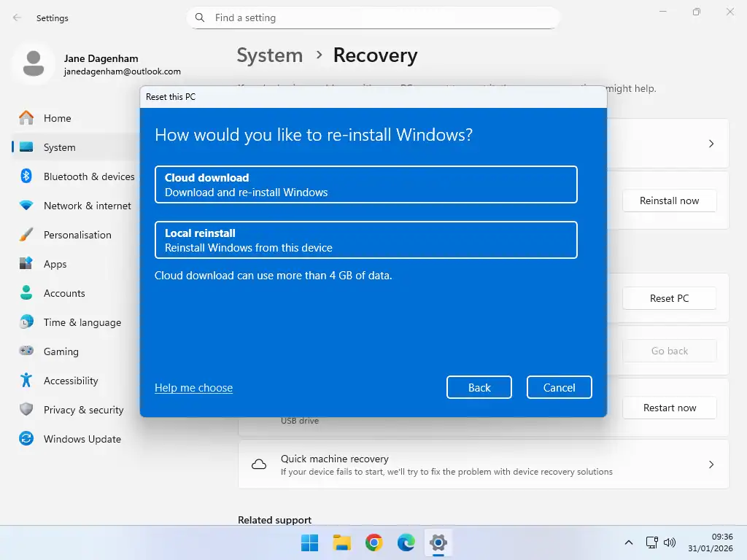747x560 pixels.
Task: Navigate to System in the breadcrumb
Action: tap(269, 55)
